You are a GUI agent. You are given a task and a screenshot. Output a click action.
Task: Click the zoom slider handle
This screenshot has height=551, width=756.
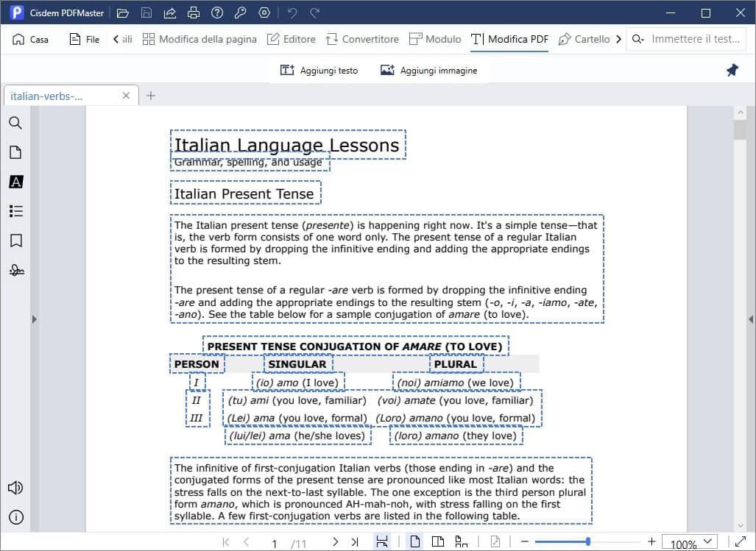(587, 542)
